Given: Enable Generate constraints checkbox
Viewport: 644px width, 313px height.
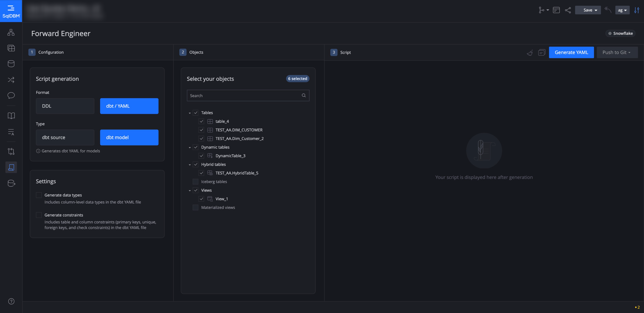Looking at the screenshot, I should tap(39, 215).
